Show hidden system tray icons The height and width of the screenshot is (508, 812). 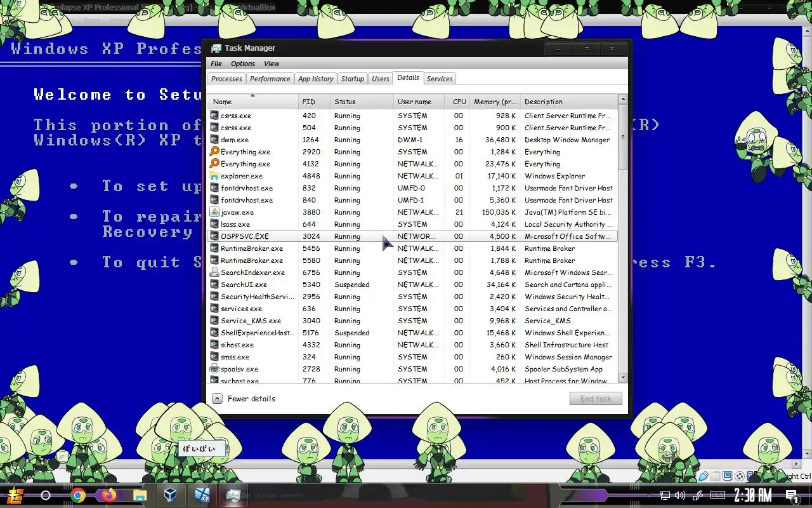pos(648,495)
